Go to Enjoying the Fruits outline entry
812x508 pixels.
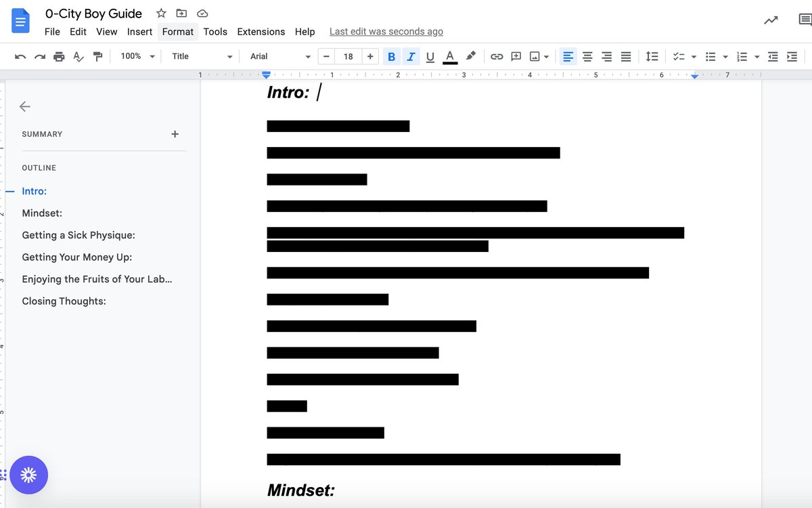pos(97,279)
